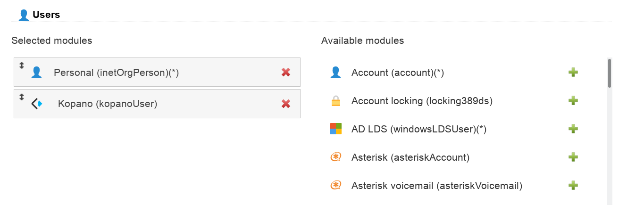Click the Users section heading icon
644x205 pixels.
click(x=24, y=15)
